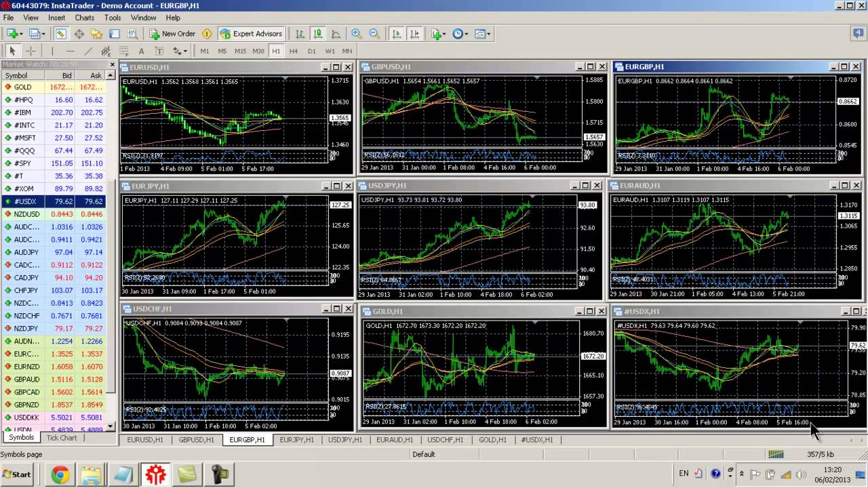The height and width of the screenshot is (488, 868).
Task: Expand the arrows objects dropdown
Action: (184, 52)
